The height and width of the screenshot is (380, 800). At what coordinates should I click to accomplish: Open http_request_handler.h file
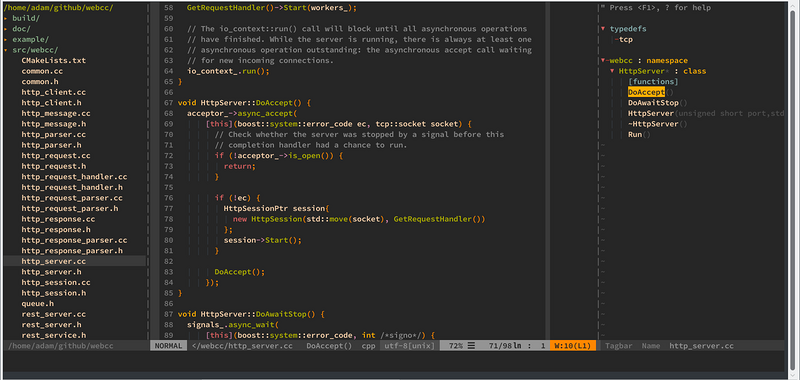[x=72, y=188]
